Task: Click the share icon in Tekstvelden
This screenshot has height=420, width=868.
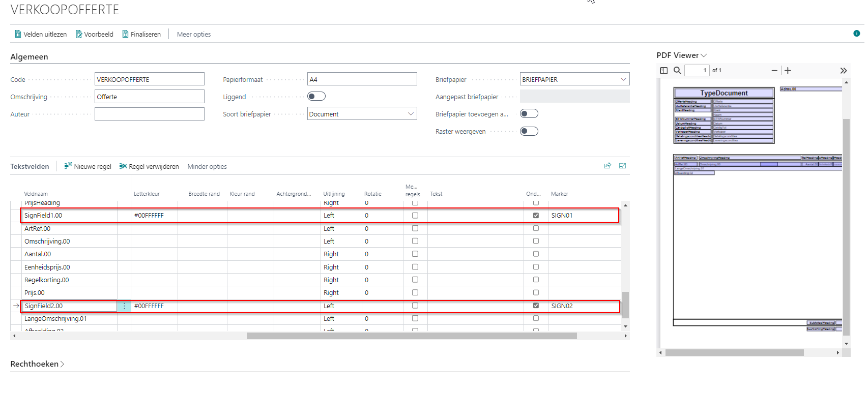Action: point(607,166)
